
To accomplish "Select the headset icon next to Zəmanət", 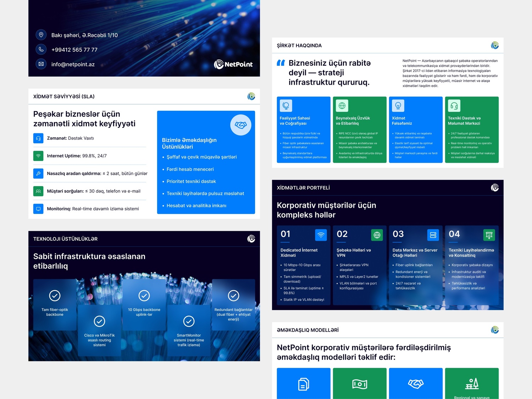I will click(38, 138).
